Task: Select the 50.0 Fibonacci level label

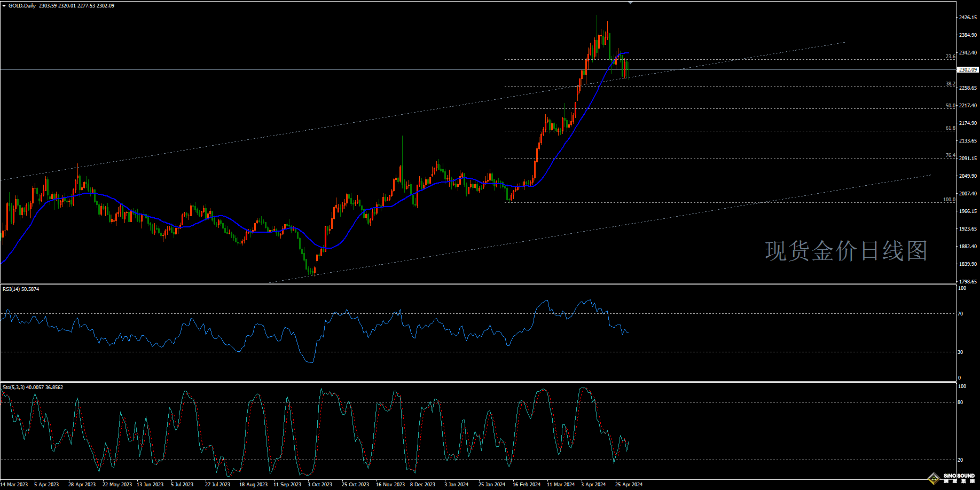Action: coord(950,106)
